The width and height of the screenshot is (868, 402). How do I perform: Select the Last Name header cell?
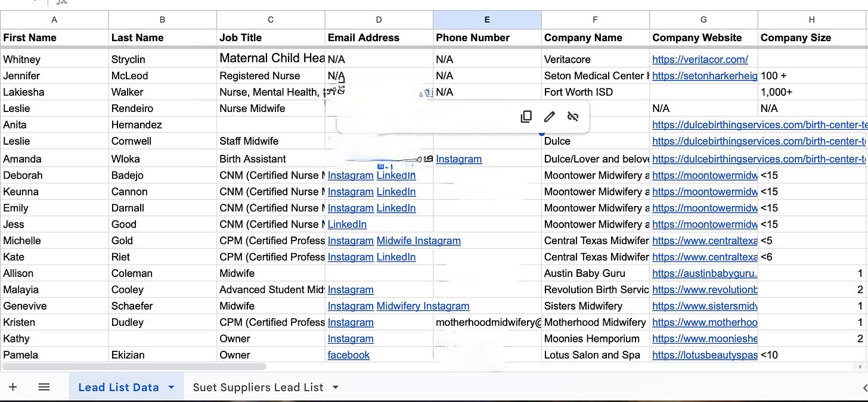coord(163,38)
